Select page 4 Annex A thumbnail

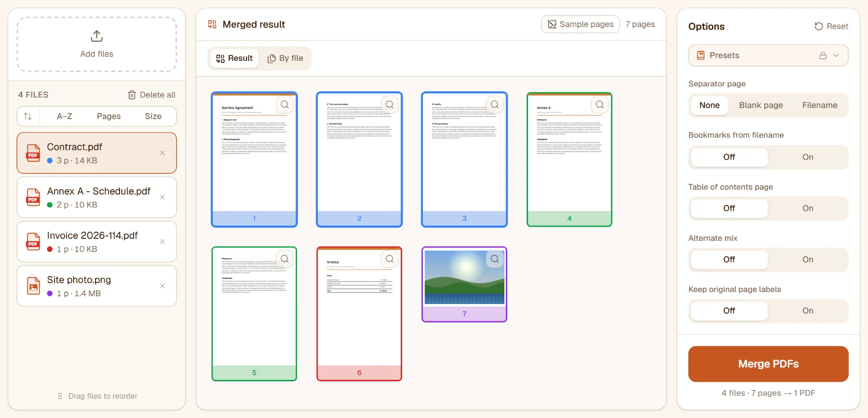[x=569, y=159]
